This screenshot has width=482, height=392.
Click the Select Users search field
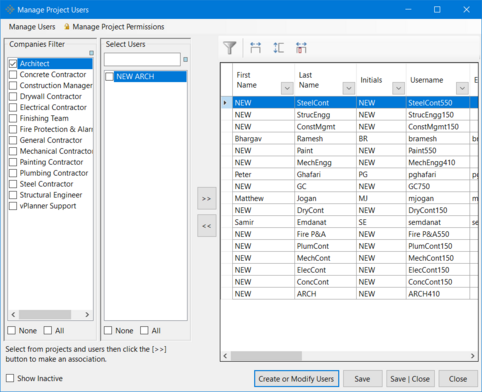(x=142, y=60)
